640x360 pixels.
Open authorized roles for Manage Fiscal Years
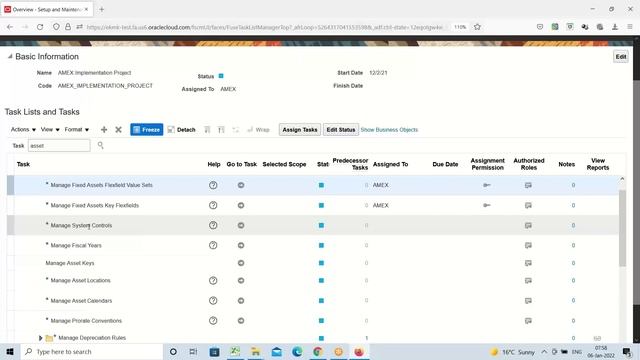528,245
